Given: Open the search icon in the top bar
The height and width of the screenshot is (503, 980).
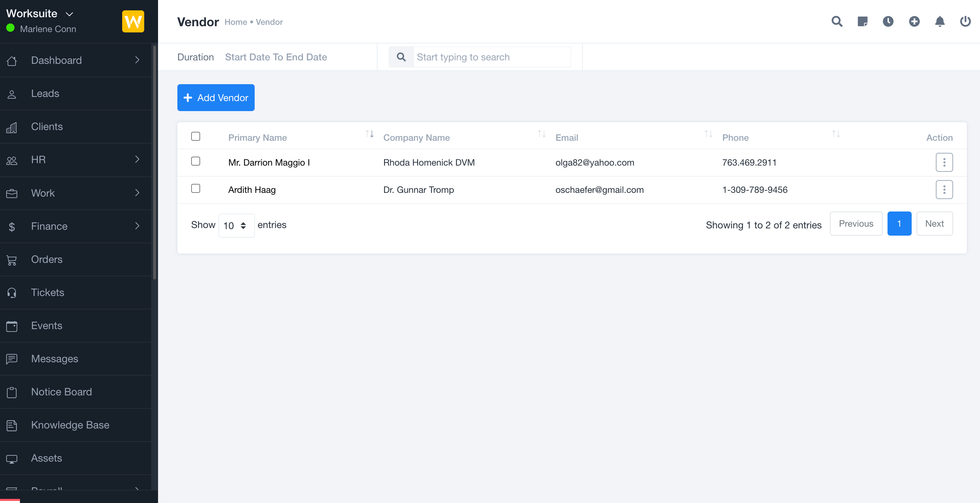Looking at the screenshot, I should [836, 22].
